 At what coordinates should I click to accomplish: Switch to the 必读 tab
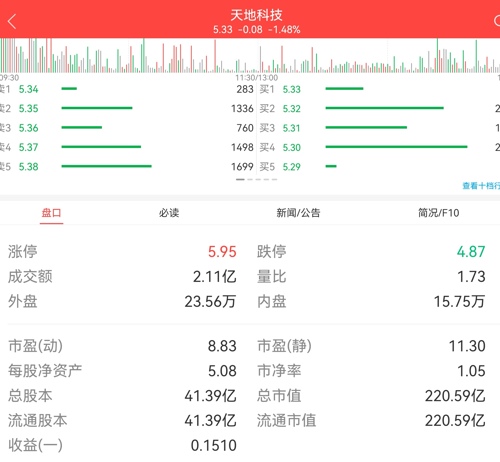click(169, 213)
